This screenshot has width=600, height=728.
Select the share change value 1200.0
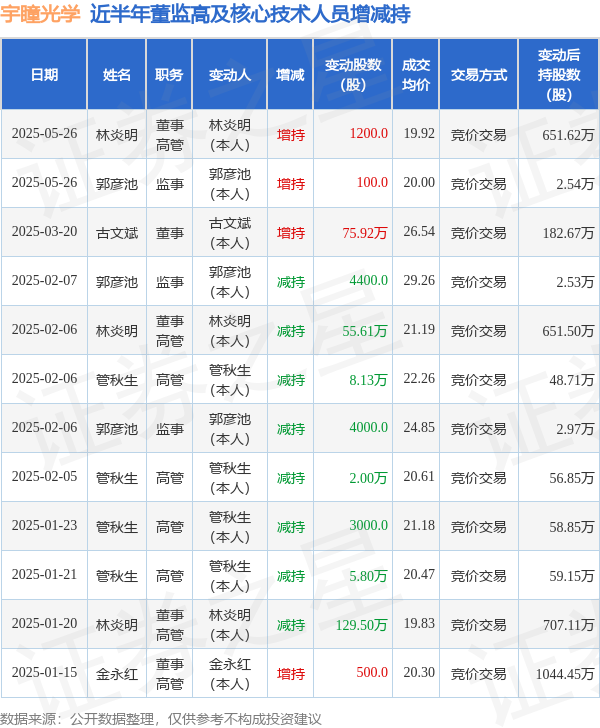[369, 134]
